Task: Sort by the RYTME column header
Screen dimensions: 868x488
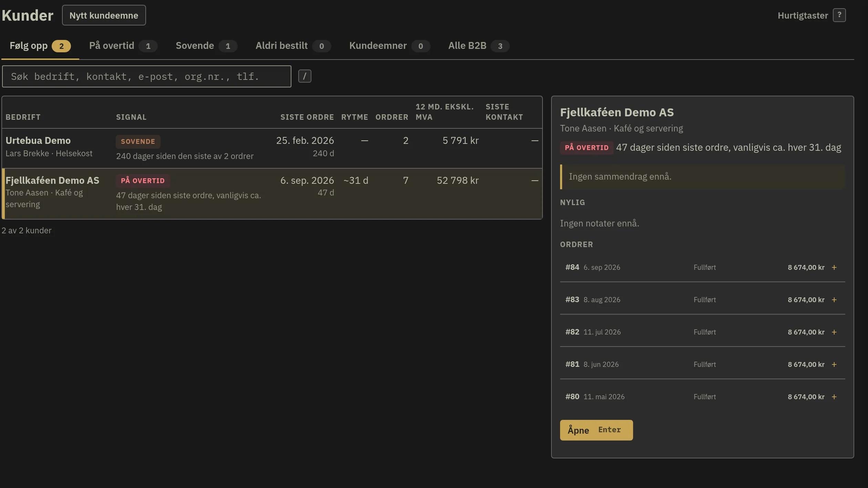Action: tap(354, 117)
